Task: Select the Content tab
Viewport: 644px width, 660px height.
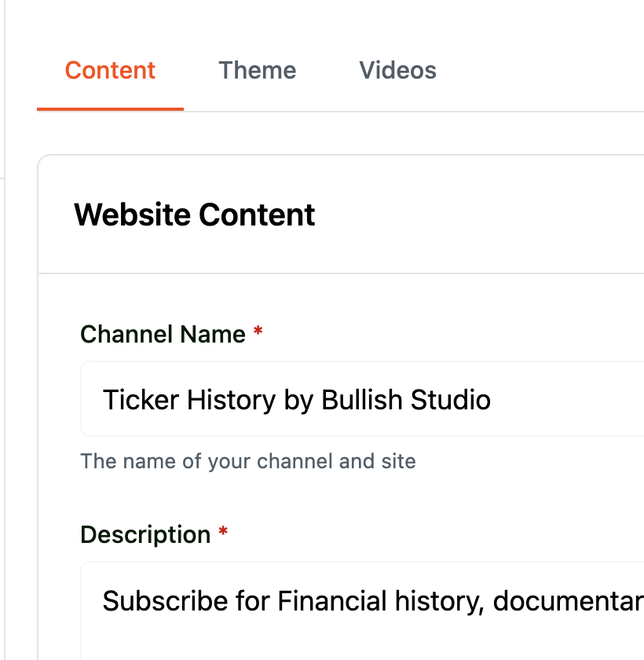Action: [110, 70]
